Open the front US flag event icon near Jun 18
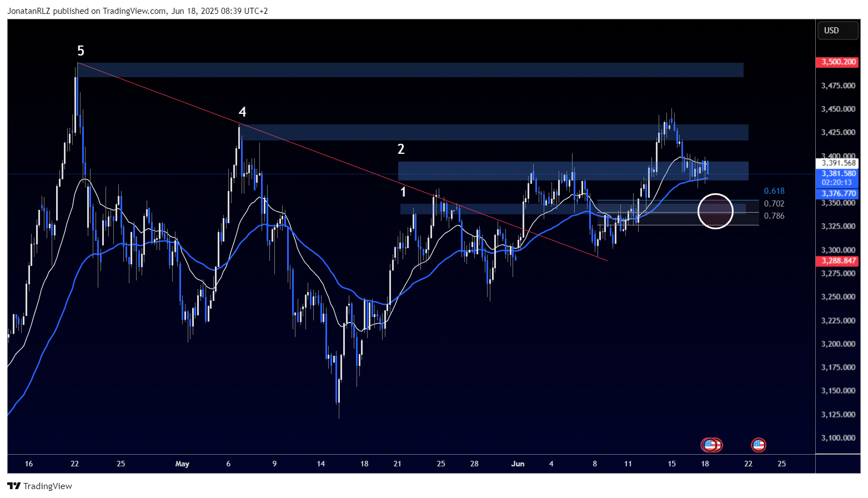 pyautogui.click(x=709, y=445)
